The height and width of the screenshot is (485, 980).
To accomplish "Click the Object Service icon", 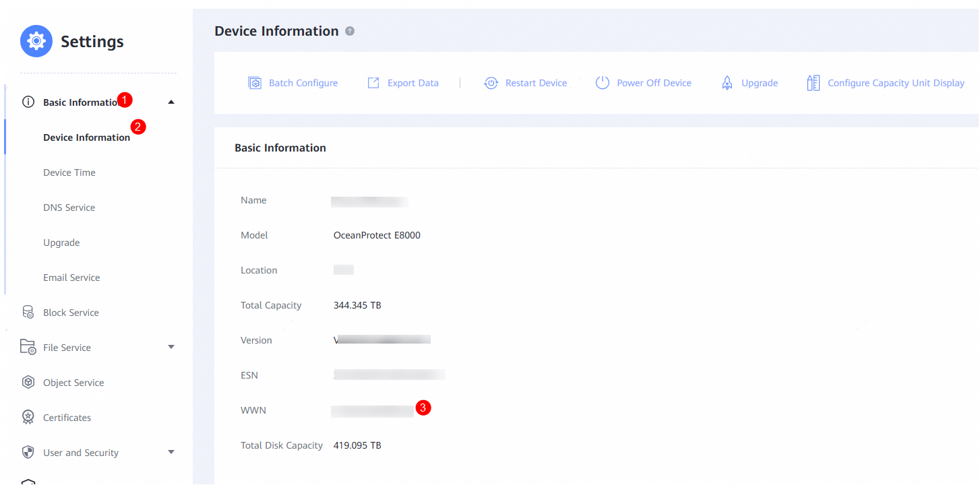I will click(x=28, y=383).
